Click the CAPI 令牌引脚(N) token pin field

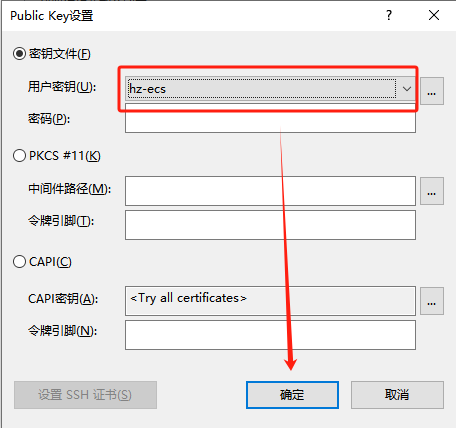coord(270,335)
